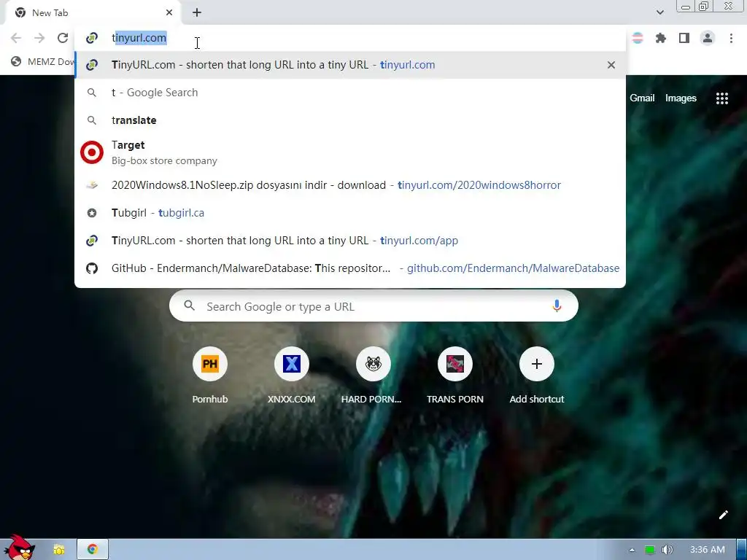Choose the tinyurl.com/app suggestion
The height and width of the screenshot is (560, 747).
[350, 241]
